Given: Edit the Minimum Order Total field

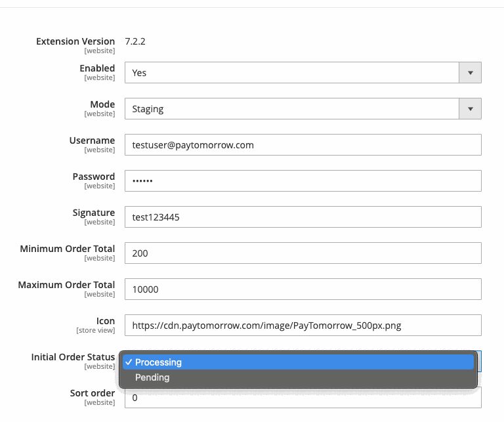Looking at the screenshot, I should click(303, 253).
